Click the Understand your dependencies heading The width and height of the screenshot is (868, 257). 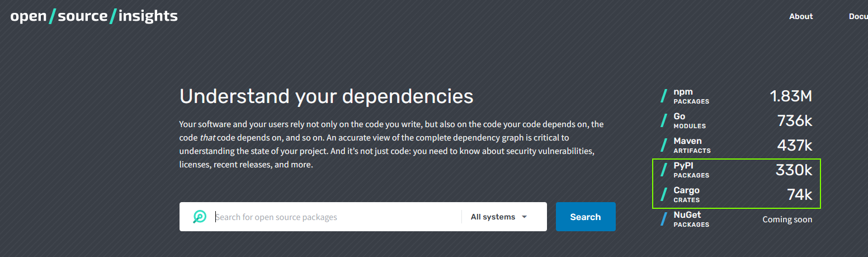click(327, 96)
